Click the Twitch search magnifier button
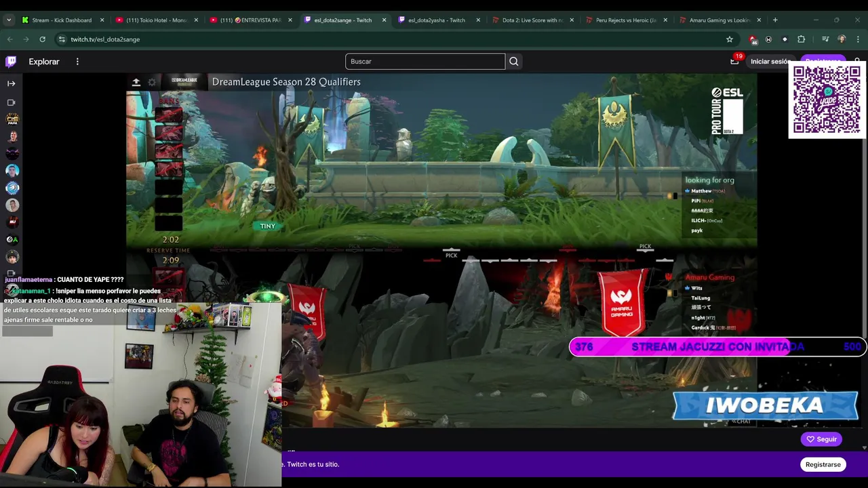868x488 pixels. [513, 62]
